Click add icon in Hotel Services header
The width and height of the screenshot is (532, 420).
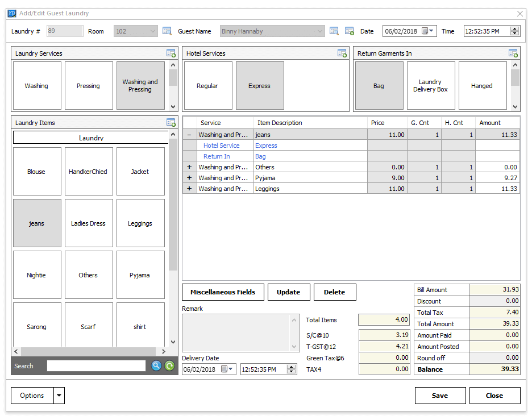(x=342, y=53)
